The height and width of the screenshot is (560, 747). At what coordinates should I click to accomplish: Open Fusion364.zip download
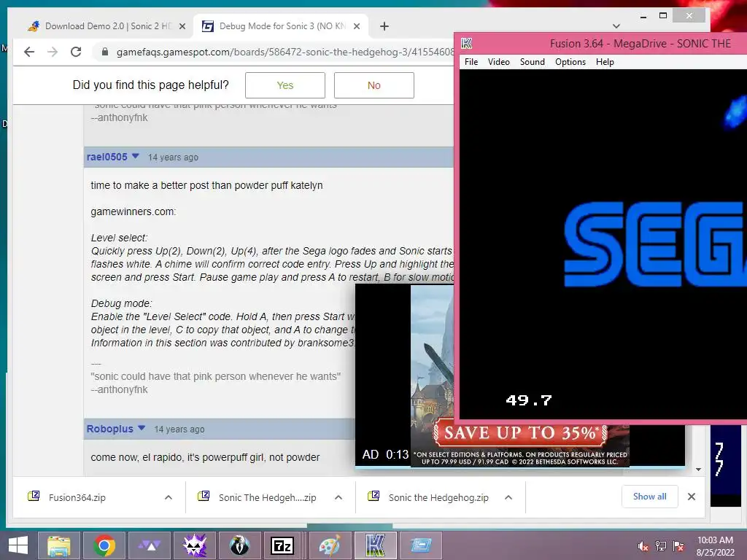click(x=77, y=497)
